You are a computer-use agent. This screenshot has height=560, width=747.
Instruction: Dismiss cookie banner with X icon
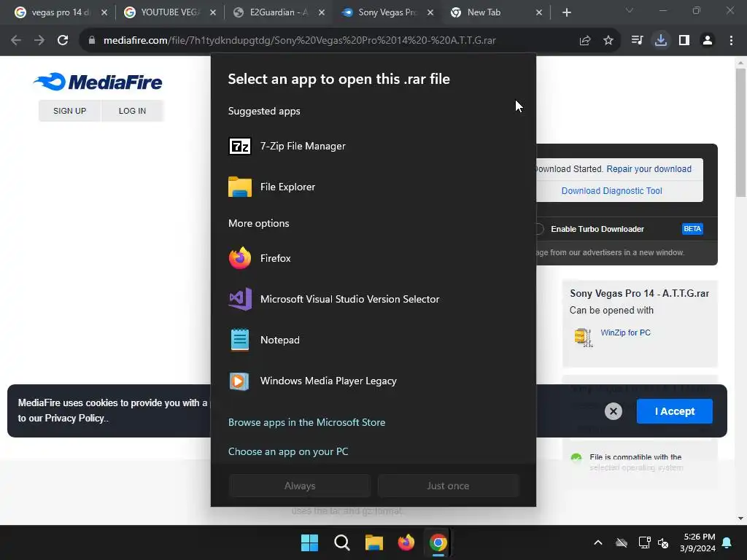[x=614, y=411]
